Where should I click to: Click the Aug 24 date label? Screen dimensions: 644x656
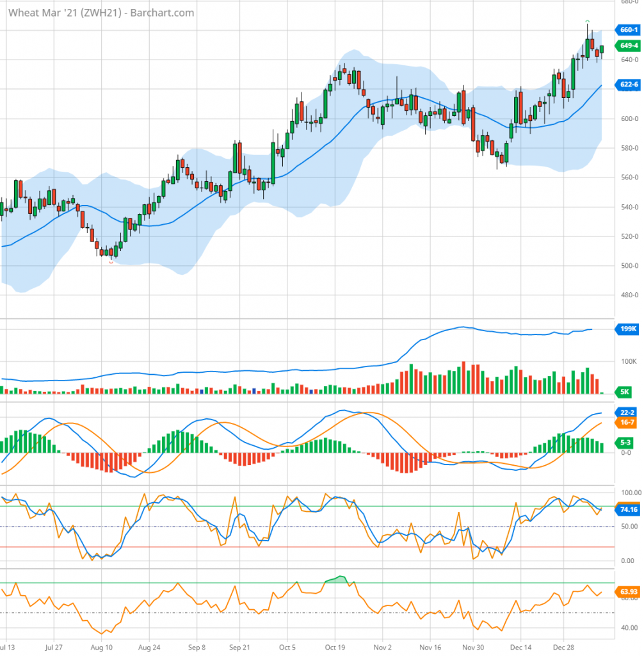tap(149, 647)
